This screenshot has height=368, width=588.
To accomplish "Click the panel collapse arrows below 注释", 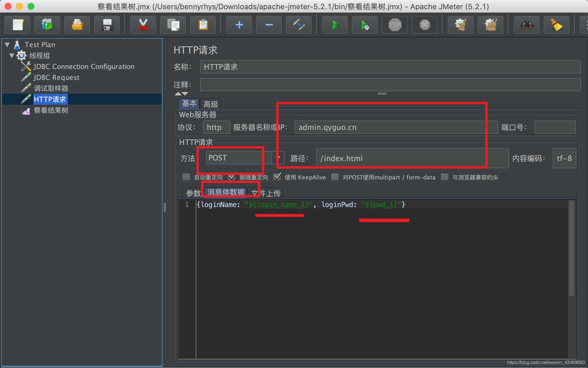I will coord(181,93).
